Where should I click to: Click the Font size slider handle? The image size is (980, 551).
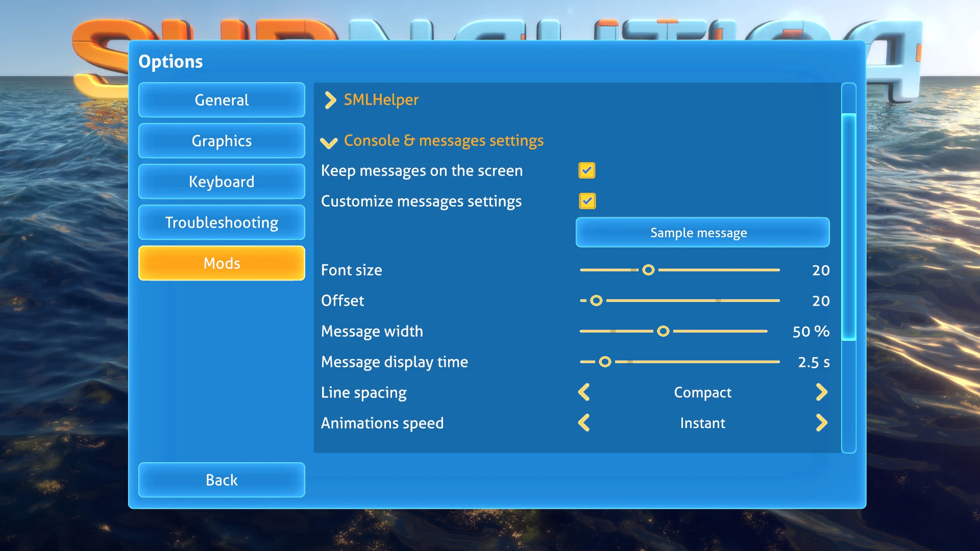coord(648,270)
